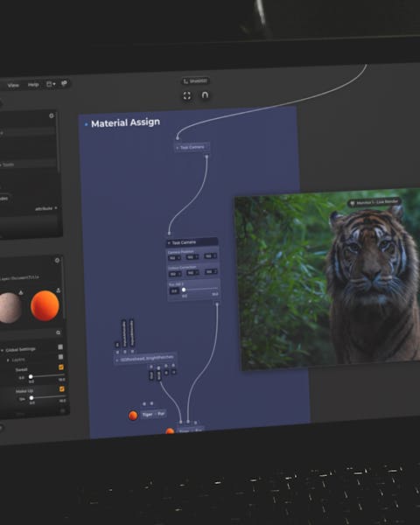The image size is (420, 525).
Task: Click the Test Camera node slider handle
Action: point(184,290)
